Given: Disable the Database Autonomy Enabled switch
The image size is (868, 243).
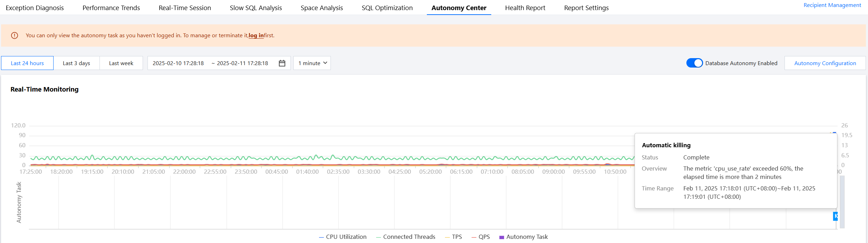Looking at the screenshot, I should 694,63.
